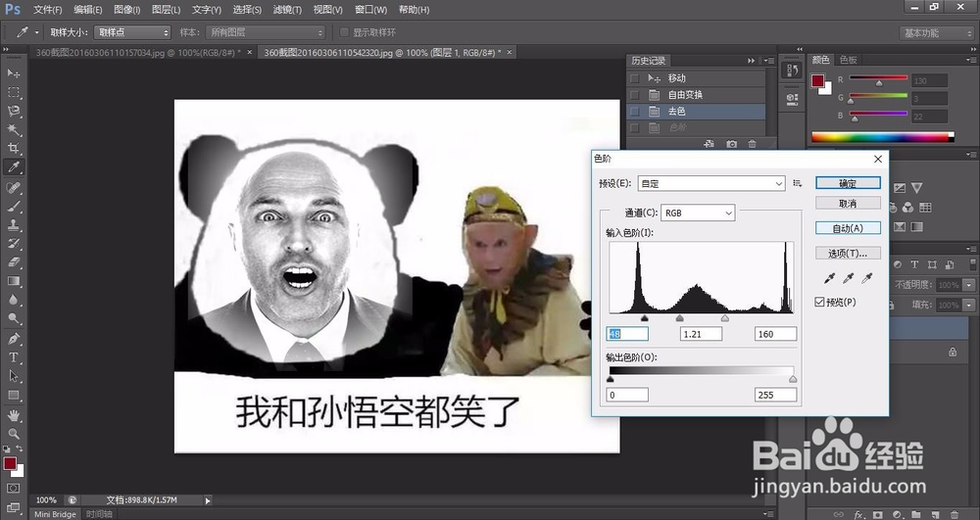Image resolution: width=980 pixels, height=520 pixels.
Task: Select the Eyedropper tool in the toolbox
Action: point(13,167)
